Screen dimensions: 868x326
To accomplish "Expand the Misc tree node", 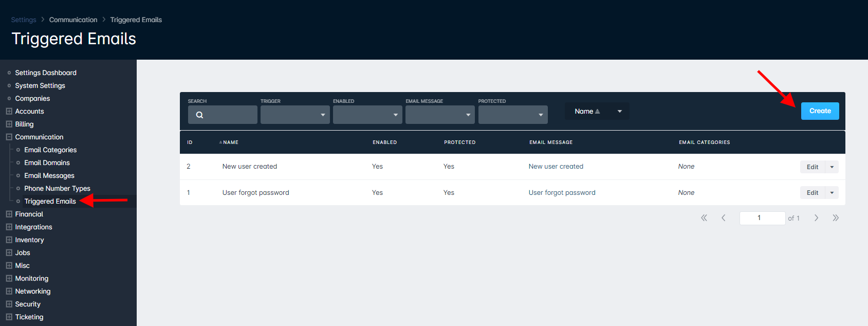I will pos(9,265).
